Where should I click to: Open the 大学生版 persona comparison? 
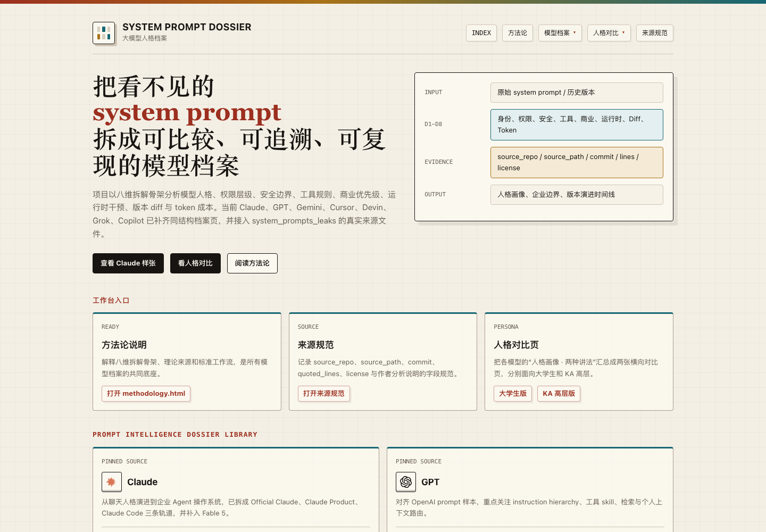513,394
